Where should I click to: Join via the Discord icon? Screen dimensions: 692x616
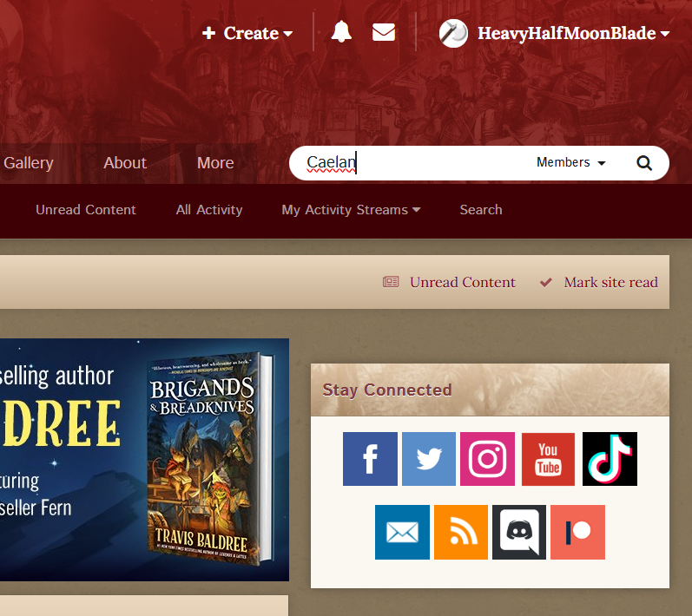[519, 532]
